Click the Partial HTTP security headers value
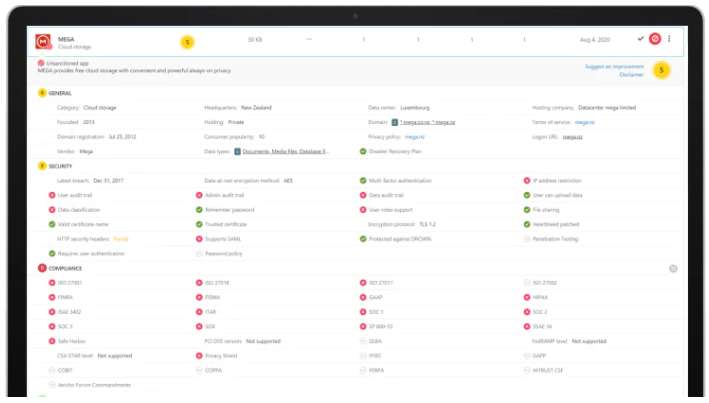709x403 pixels. tap(121, 239)
